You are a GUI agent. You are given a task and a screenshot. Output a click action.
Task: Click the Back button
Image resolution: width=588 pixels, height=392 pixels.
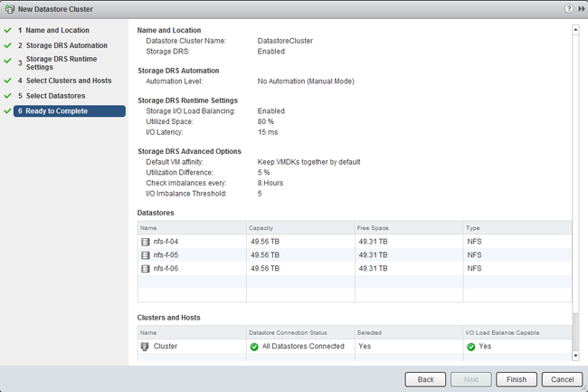tap(425, 379)
